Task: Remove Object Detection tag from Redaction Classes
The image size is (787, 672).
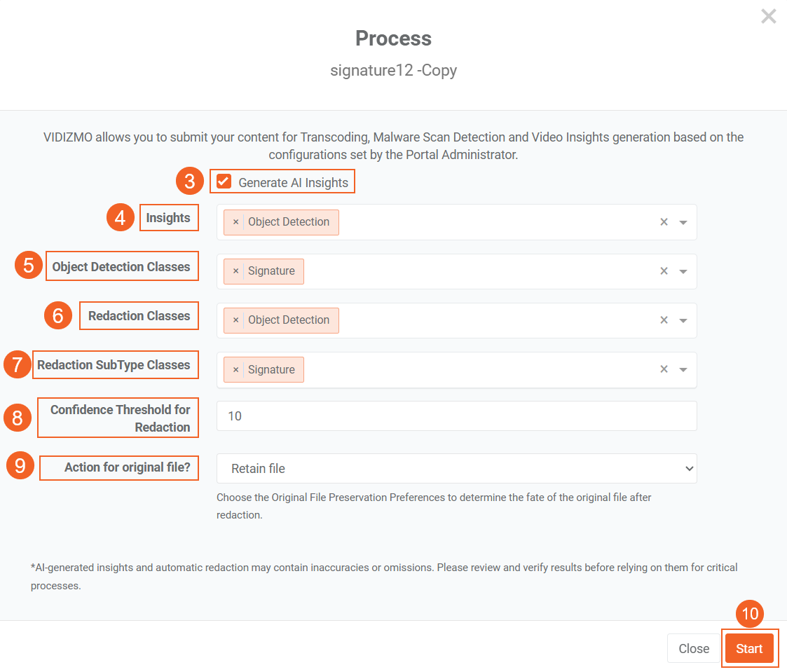Action: (235, 320)
